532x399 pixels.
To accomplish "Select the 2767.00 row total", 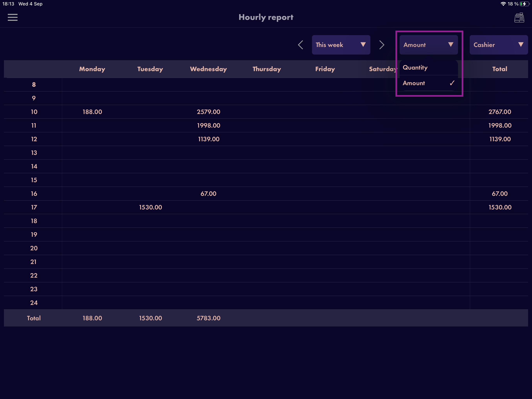I will click(x=500, y=112).
